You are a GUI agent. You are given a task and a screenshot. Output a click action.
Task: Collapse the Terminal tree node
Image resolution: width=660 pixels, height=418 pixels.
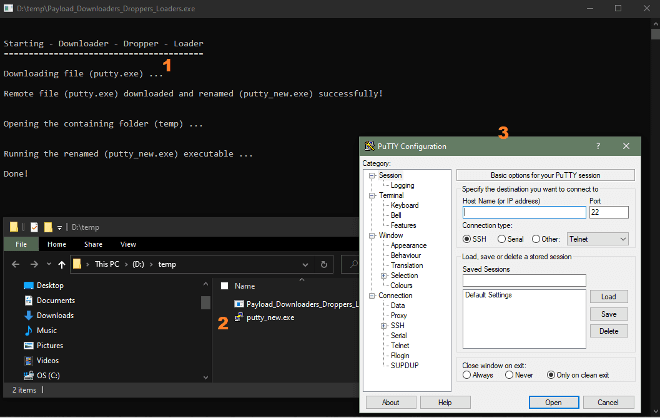click(372, 196)
